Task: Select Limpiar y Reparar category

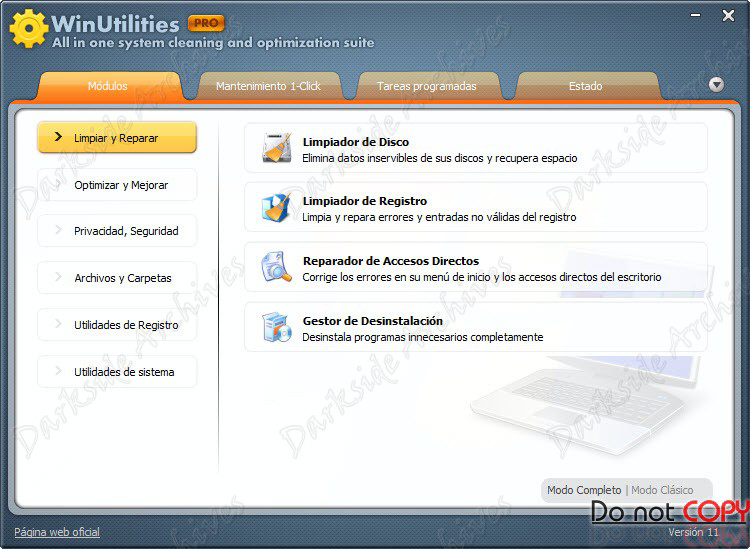Action: [117, 138]
